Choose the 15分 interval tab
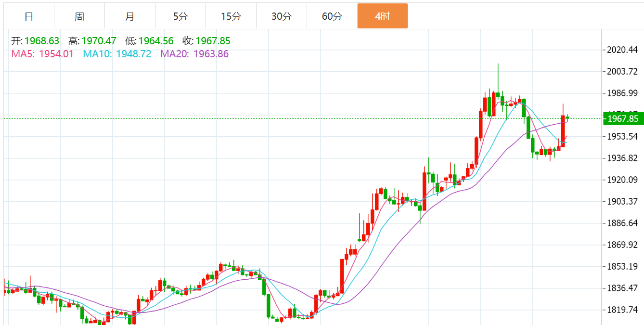 tap(231, 16)
